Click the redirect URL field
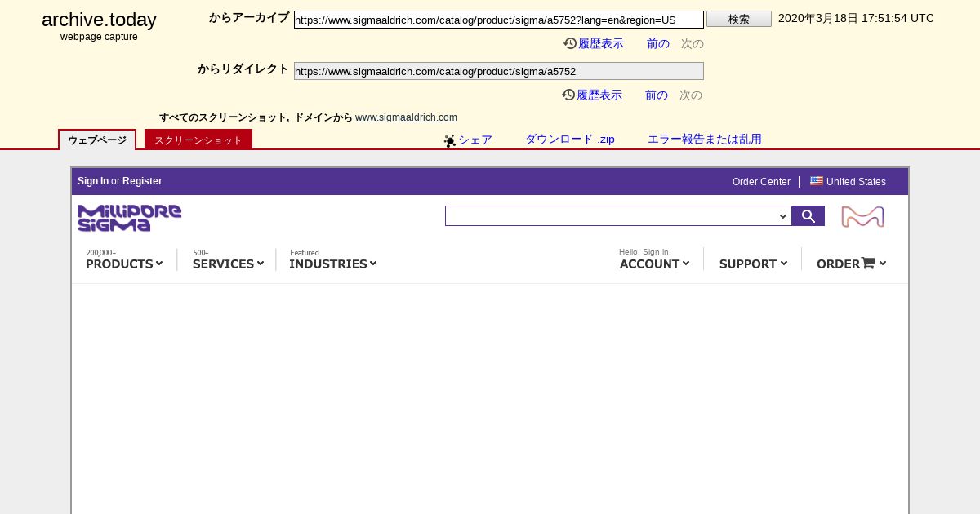Screen dimensions: 980x514 499,71
